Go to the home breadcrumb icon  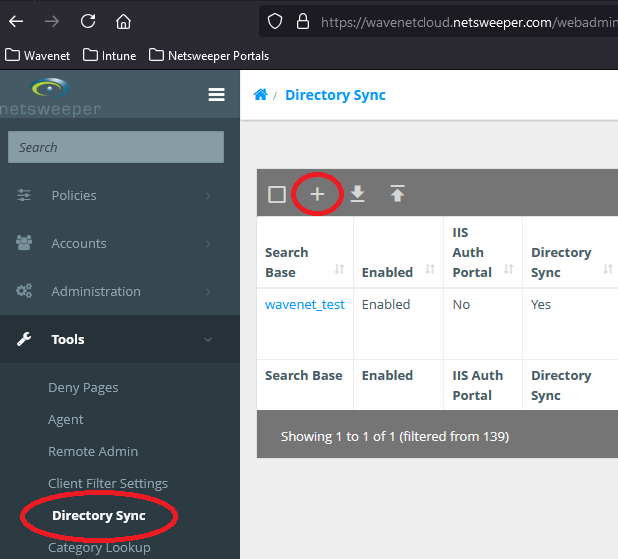tap(260, 95)
